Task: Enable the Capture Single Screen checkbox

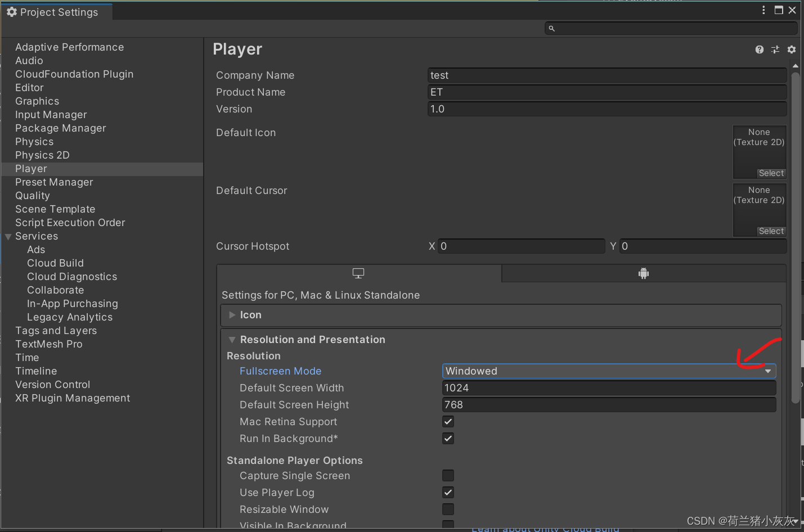Action: pos(448,476)
